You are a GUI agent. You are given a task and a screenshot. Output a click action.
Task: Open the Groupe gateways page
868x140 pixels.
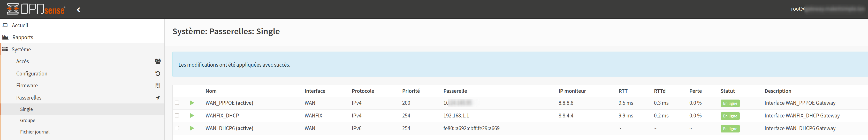28,120
